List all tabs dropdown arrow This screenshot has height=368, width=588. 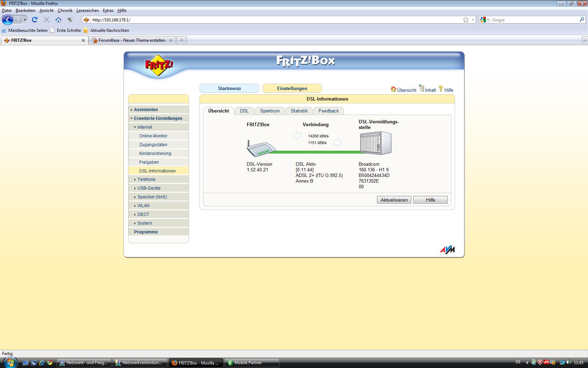(x=585, y=40)
